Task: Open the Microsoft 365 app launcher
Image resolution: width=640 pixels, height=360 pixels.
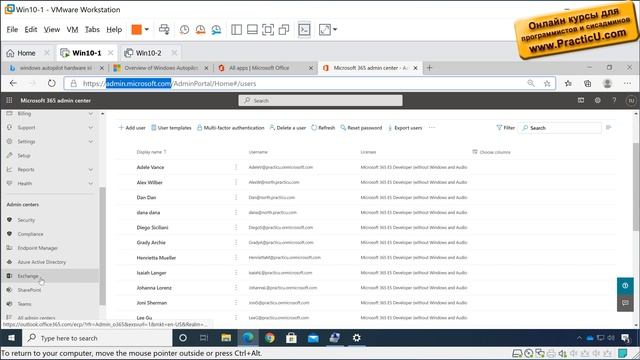Action: (x=9, y=100)
